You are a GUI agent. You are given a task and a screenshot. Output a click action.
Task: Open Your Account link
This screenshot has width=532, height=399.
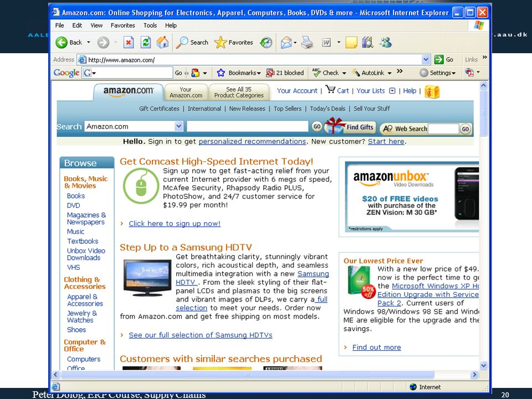click(x=297, y=91)
